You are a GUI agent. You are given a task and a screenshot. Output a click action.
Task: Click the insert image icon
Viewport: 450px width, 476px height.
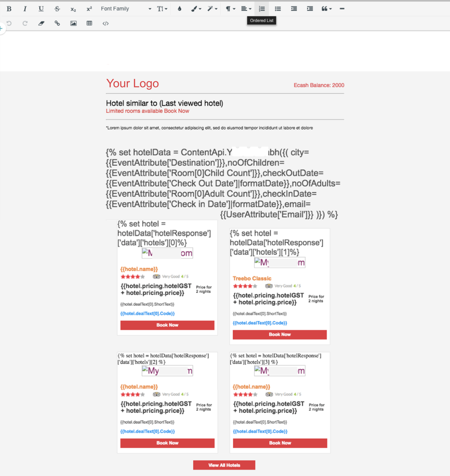(73, 23)
